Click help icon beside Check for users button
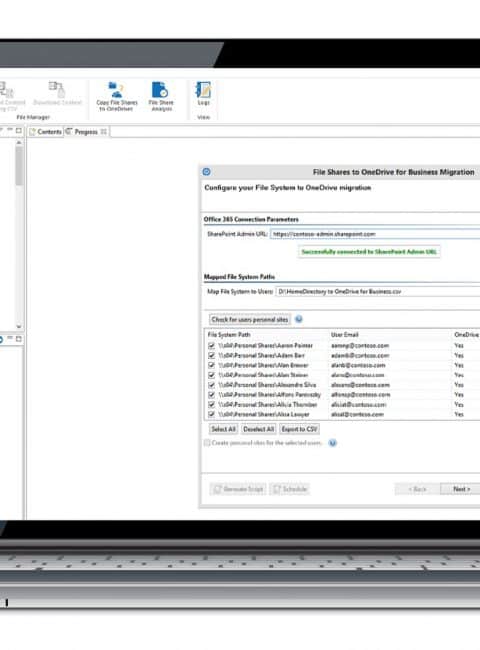 coord(298,319)
